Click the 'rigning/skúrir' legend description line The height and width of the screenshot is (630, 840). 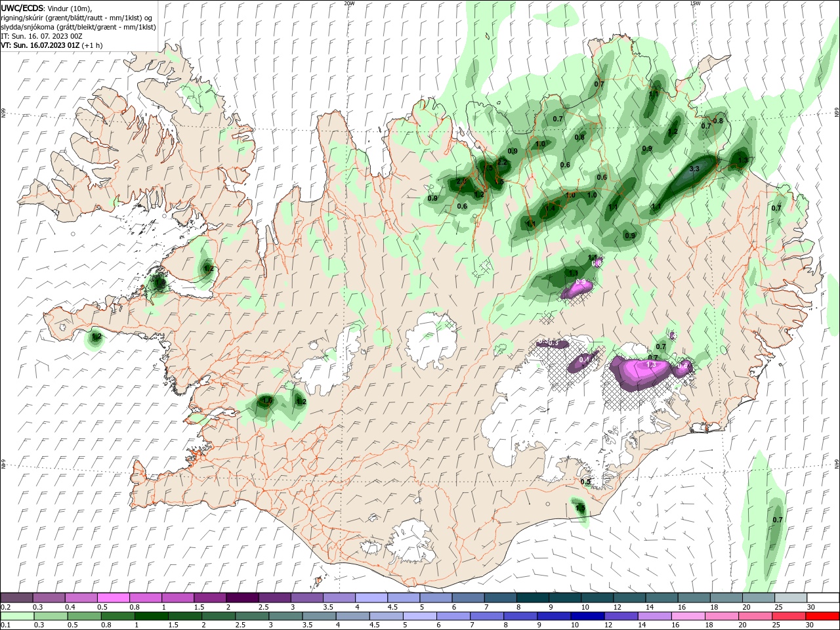pos(77,17)
